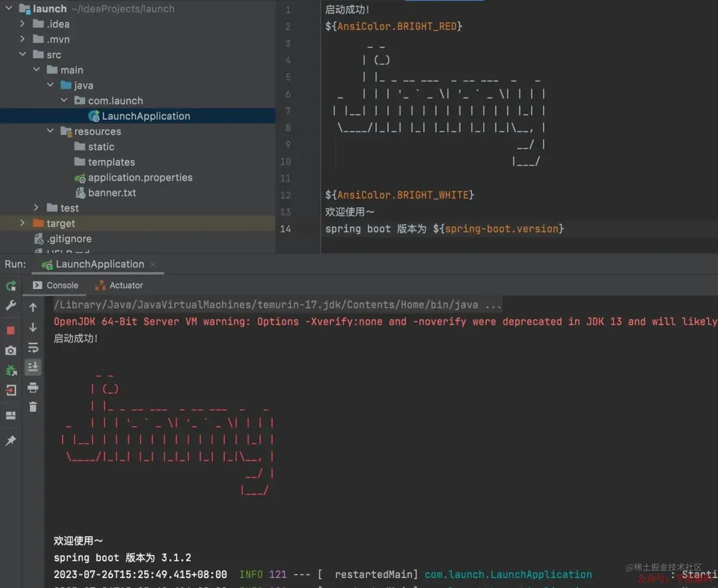Toggle scroll to end of console
Image resolution: width=718 pixels, height=588 pixels.
(x=33, y=367)
